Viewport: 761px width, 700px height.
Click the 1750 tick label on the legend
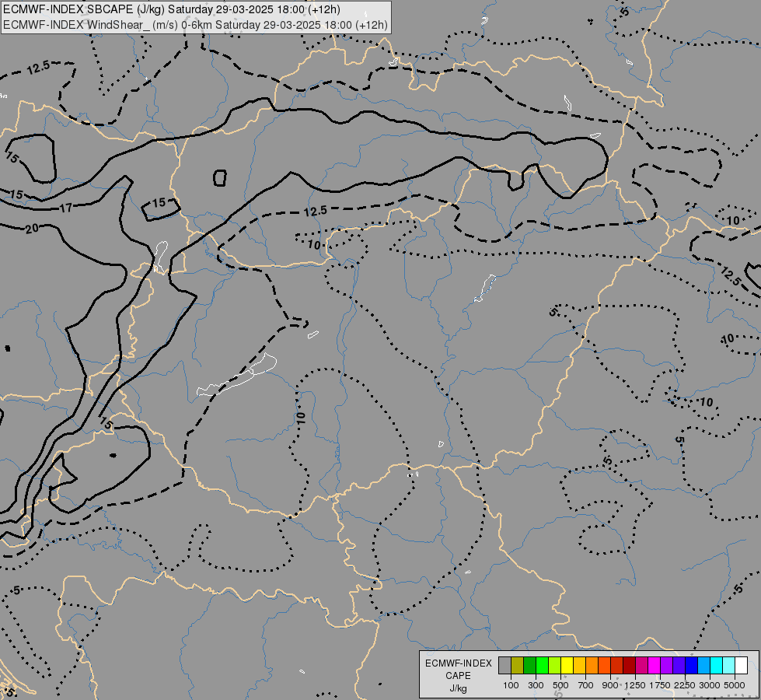[660, 685]
